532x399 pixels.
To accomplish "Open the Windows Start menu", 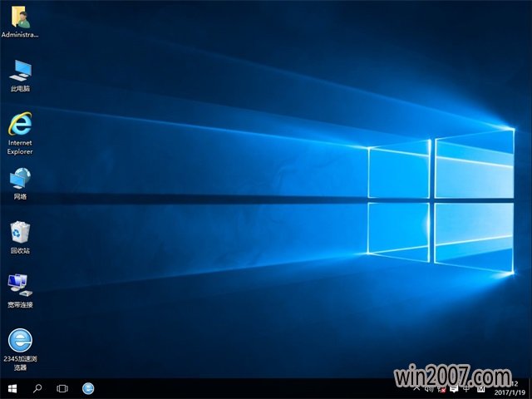I will 12,388.
